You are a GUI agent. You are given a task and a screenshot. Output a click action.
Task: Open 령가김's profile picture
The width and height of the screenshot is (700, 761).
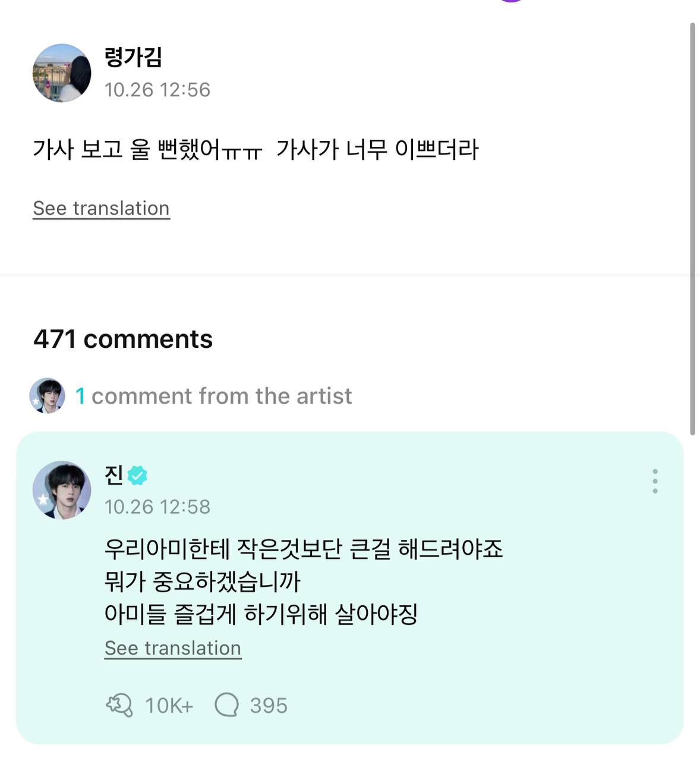[62, 73]
